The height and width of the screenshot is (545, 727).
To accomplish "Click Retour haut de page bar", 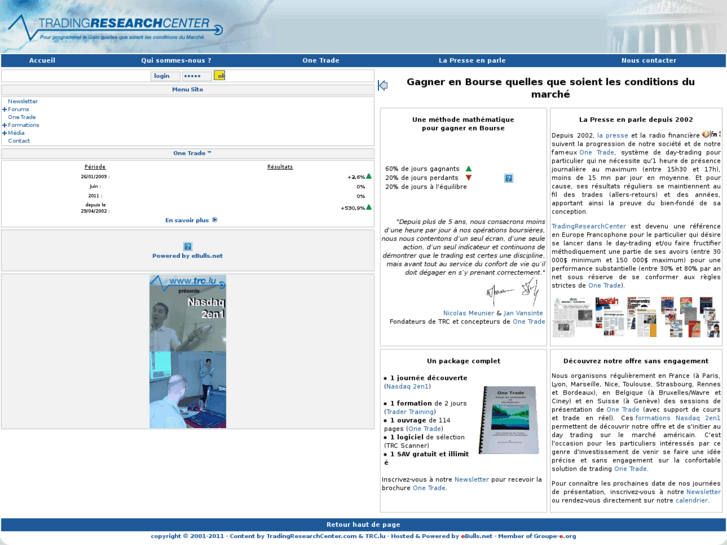I will pos(363,525).
